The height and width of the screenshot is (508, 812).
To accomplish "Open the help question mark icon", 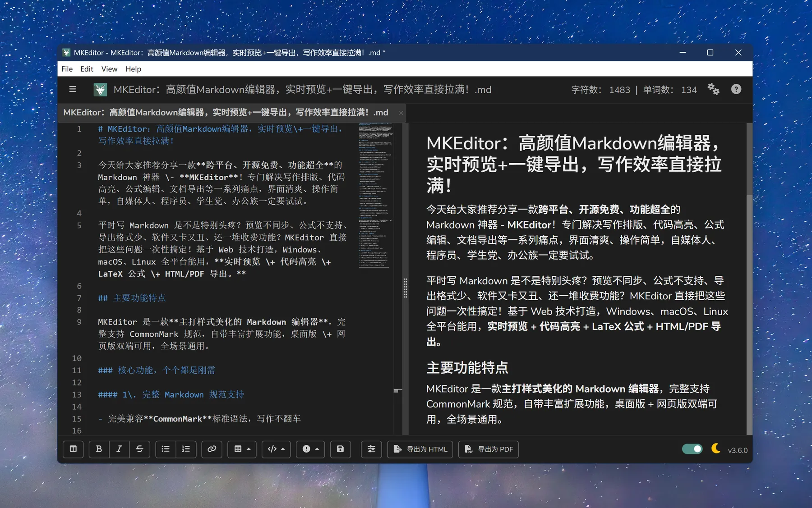I will tap(736, 89).
